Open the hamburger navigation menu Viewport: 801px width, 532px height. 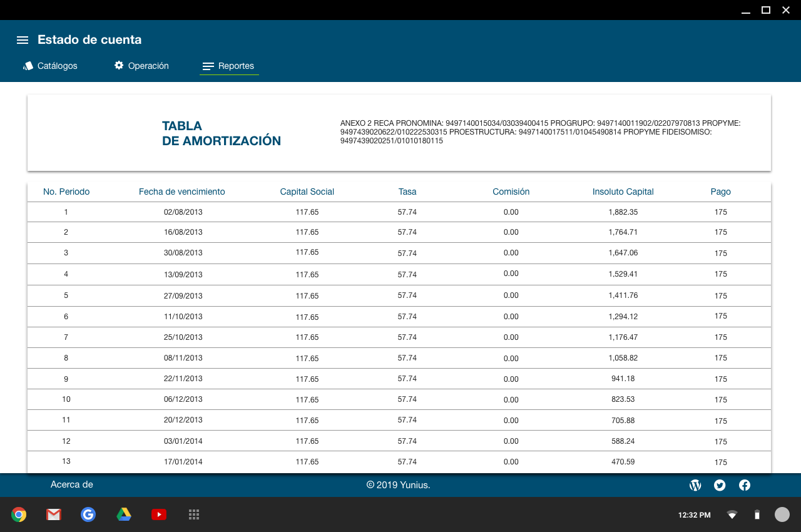click(23, 40)
